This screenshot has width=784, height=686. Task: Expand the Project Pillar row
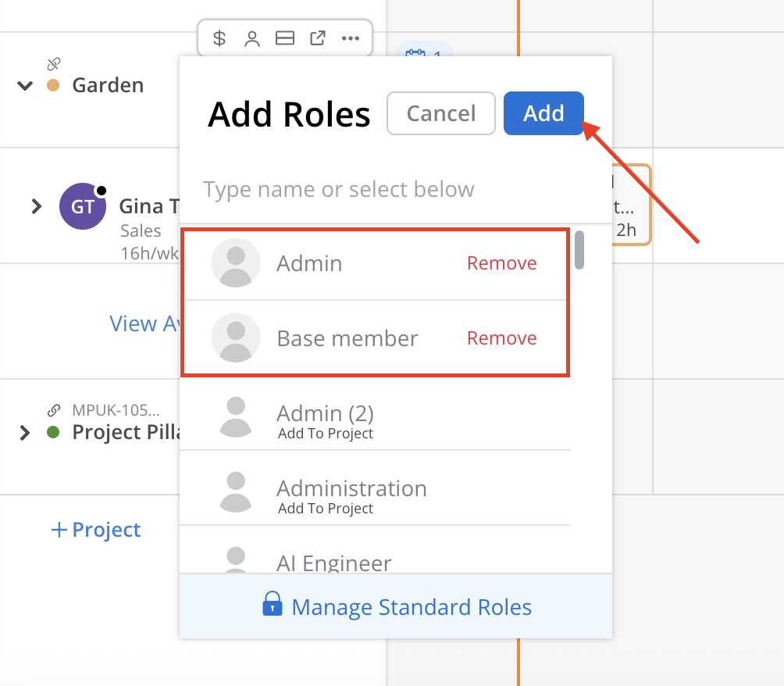(25, 432)
